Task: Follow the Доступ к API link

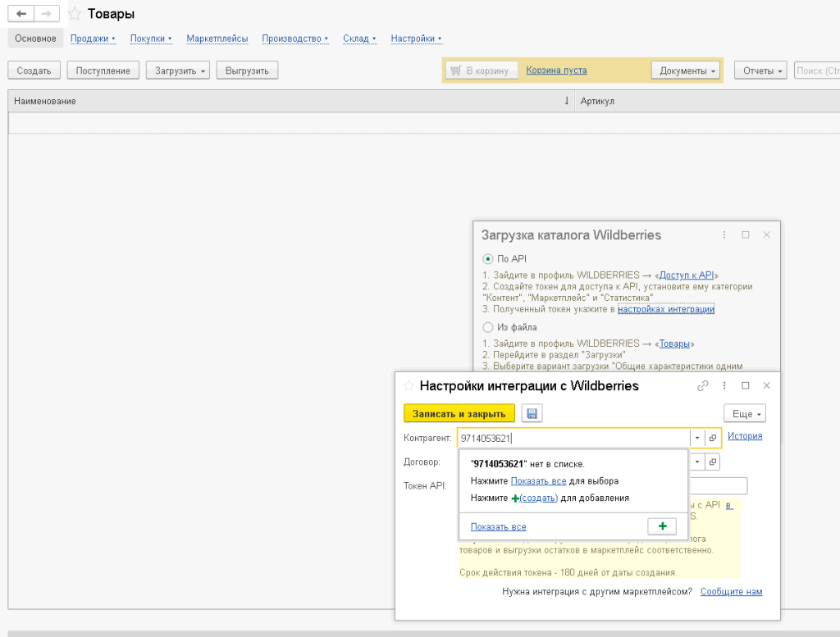Action: pyautogui.click(x=687, y=275)
